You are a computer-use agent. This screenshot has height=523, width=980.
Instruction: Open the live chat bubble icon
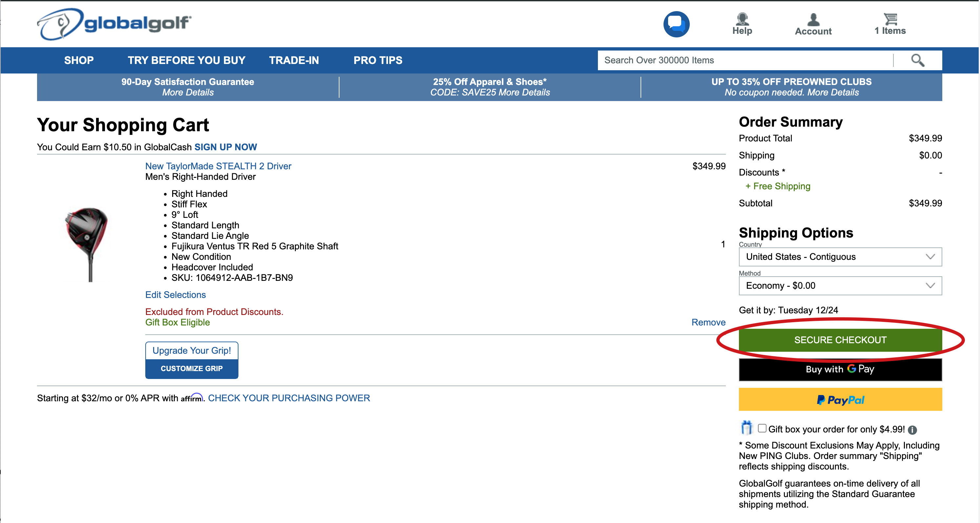click(x=676, y=24)
